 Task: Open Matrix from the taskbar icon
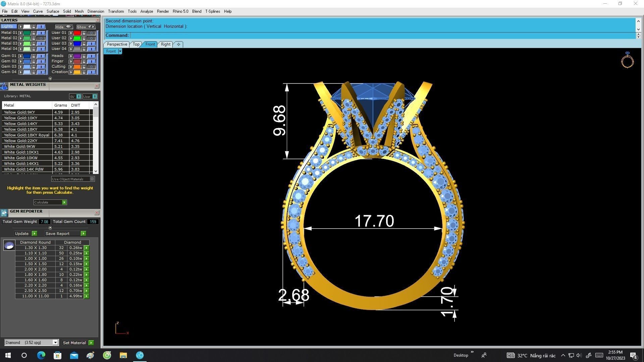(140, 355)
